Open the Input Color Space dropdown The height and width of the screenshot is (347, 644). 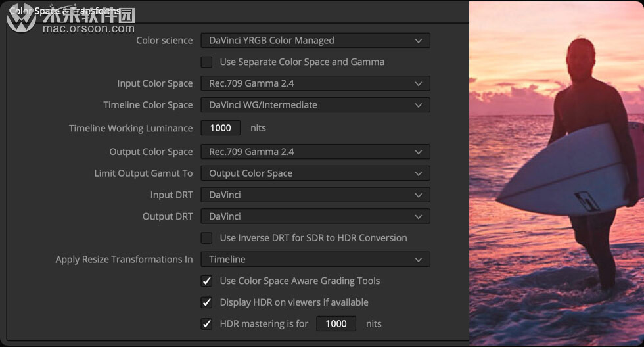[315, 83]
